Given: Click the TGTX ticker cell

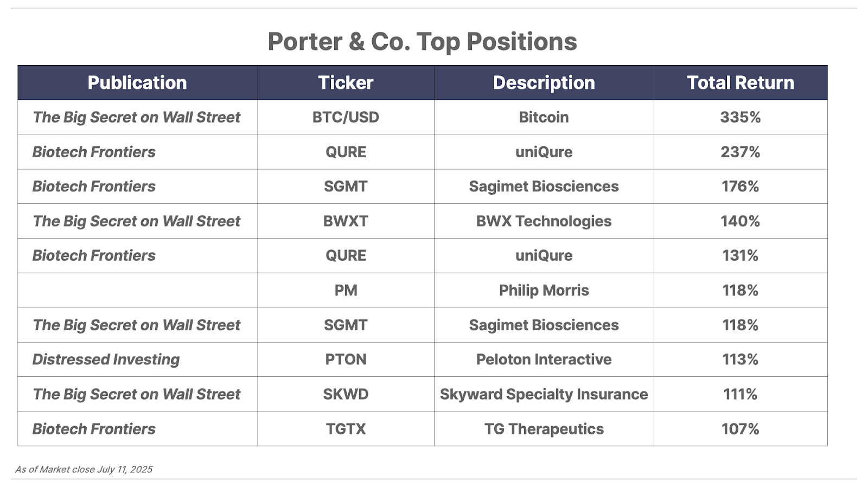Looking at the screenshot, I should (346, 429).
